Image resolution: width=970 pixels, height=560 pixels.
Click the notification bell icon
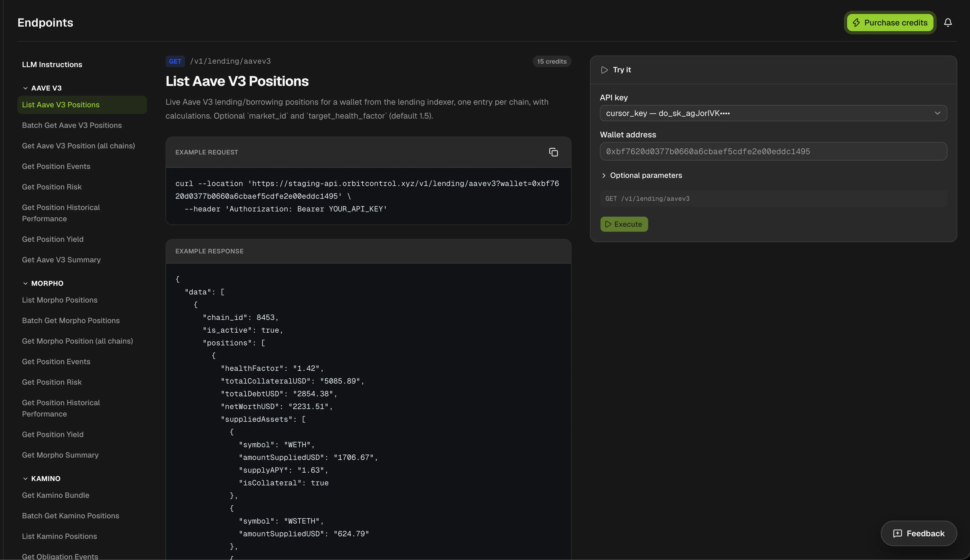[948, 23]
